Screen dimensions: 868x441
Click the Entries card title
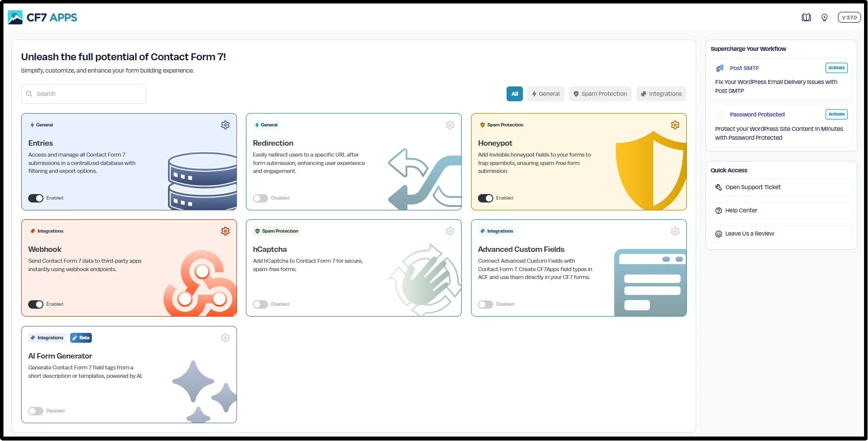pos(40,143)
